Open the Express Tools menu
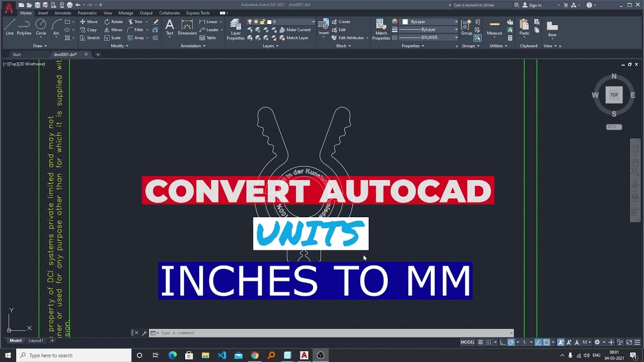The height and width of the screenshot is (362, 644). tap(198, 13)
